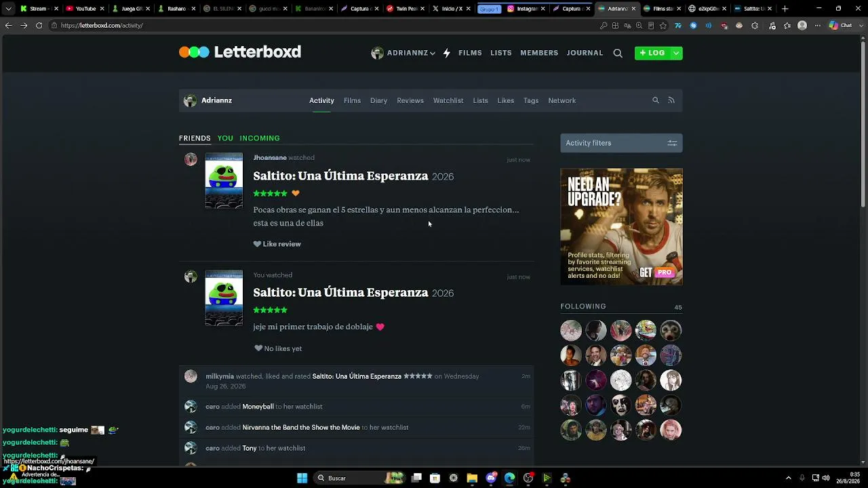The height and width of the screenshot is (488, 868).
Task: Switch to the Diary profile tab
Action: (x=378, y=100)
